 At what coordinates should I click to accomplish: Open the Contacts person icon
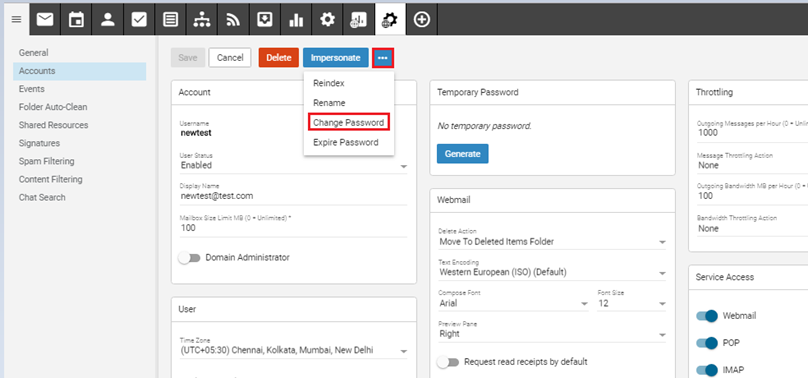(107, 20)
